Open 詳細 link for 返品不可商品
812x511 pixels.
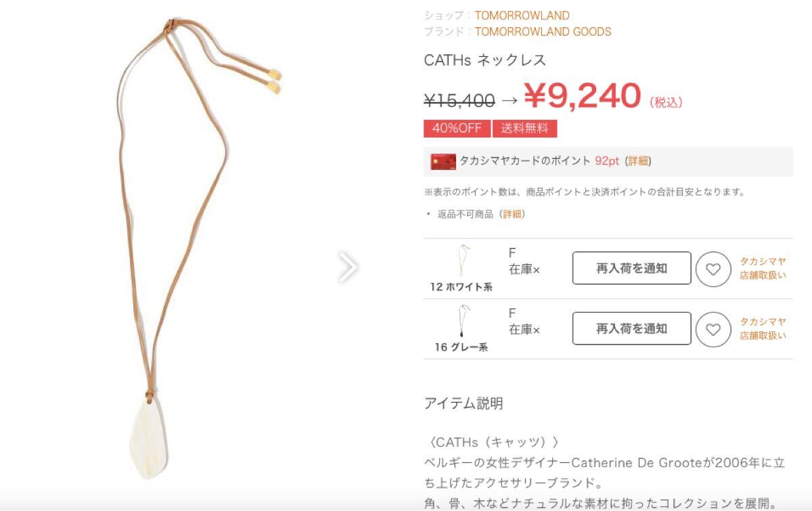512,214
